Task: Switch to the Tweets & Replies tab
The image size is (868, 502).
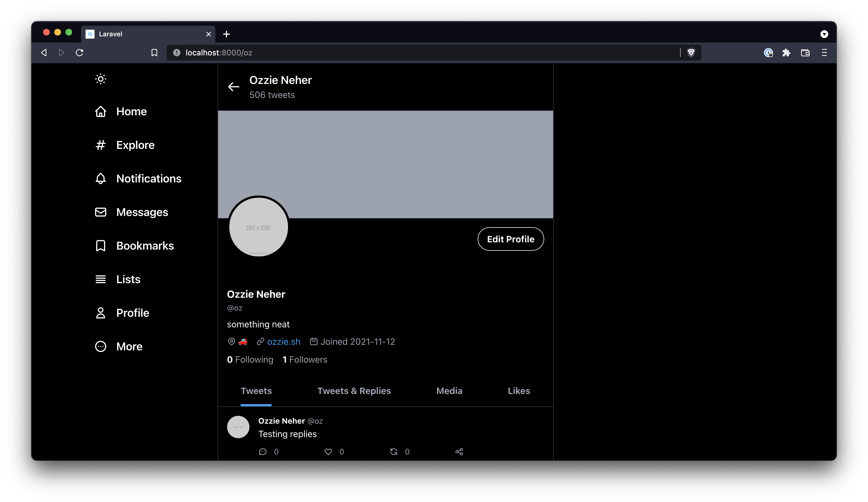Action: 353,391
